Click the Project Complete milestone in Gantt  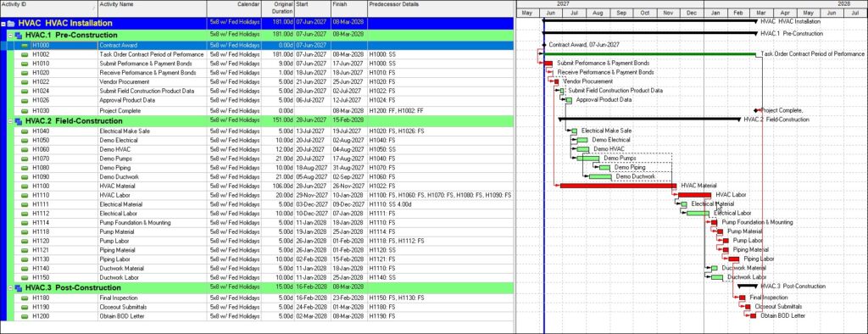(756, 111)
